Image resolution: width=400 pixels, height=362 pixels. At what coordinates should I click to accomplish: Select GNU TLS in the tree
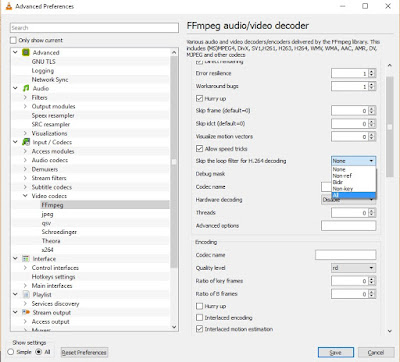point(44,61)
